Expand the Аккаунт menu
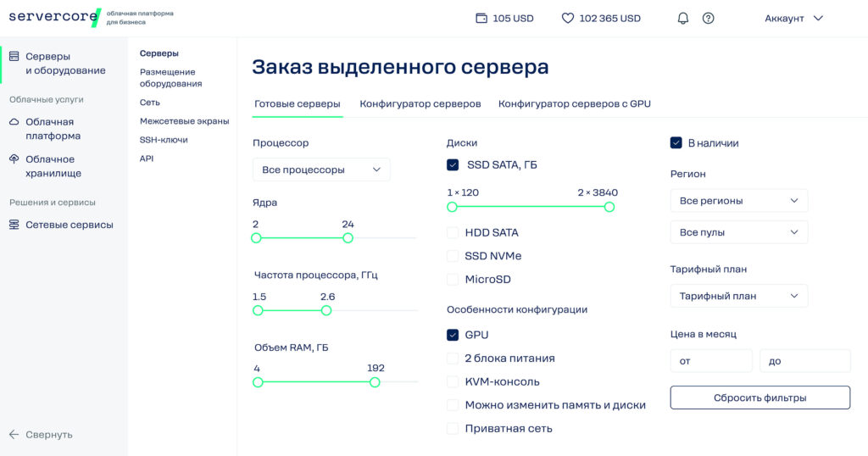868x456 pixels. point(793,18)
